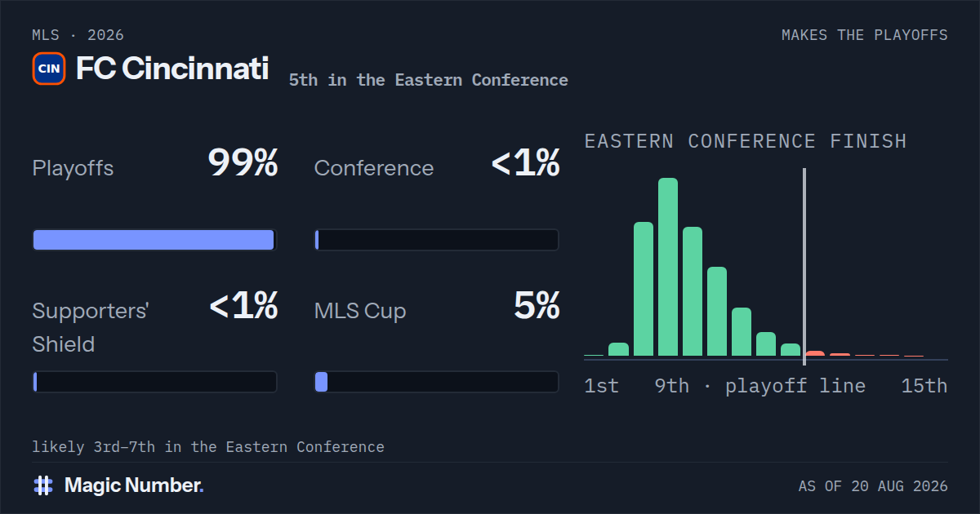Click the 99% Playoffs value

point(243,163)
